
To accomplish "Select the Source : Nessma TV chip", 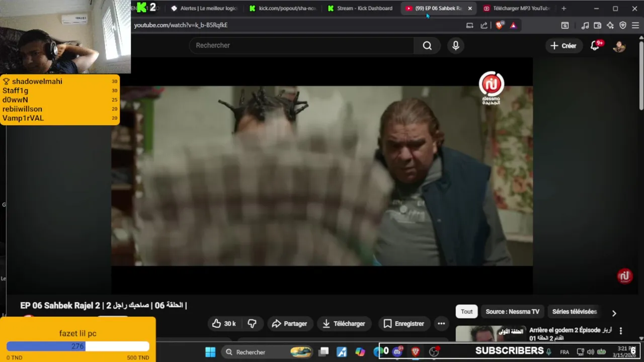I will coord(512,312).
